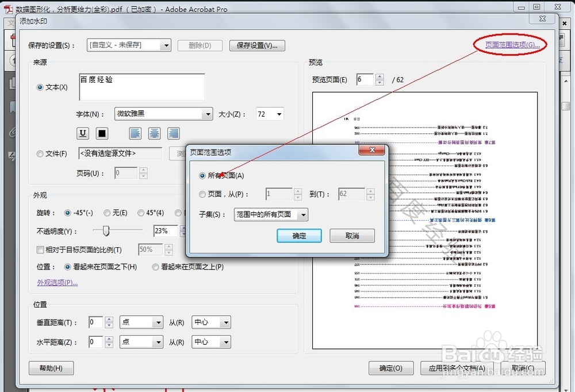Open vertical distance 从(R) 中心 dropdown

point(211,322)
